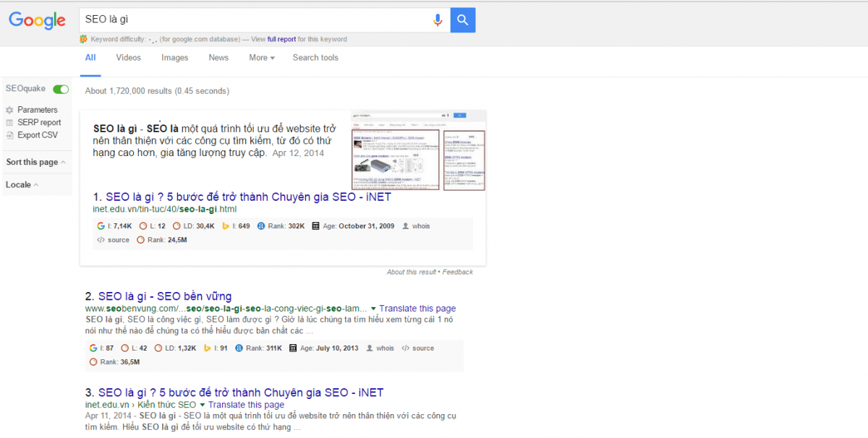Open SEMrush Rank 24,5M value

click(x=162, y=240)
